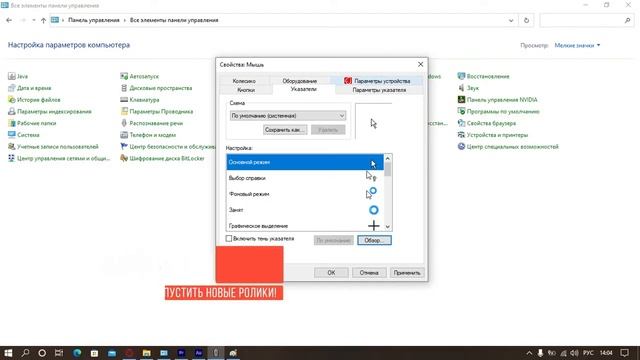Switch to After Effects on taskbar

coord(199,353)
